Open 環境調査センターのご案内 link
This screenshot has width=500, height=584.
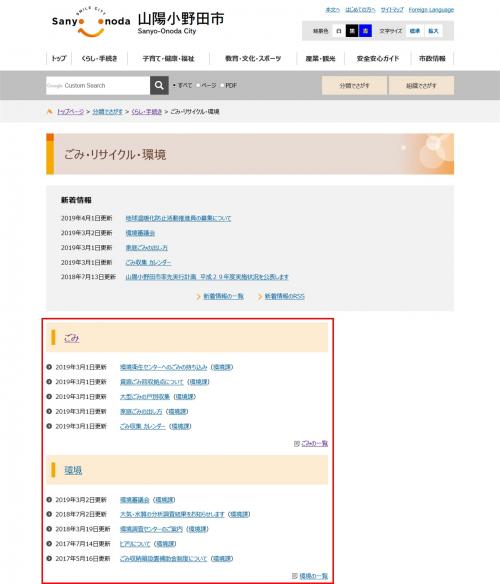click(x=151, y=529)
